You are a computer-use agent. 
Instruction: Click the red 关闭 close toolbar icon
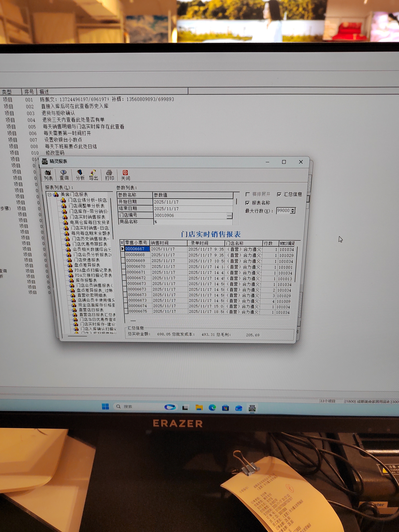tap(125, 175)
